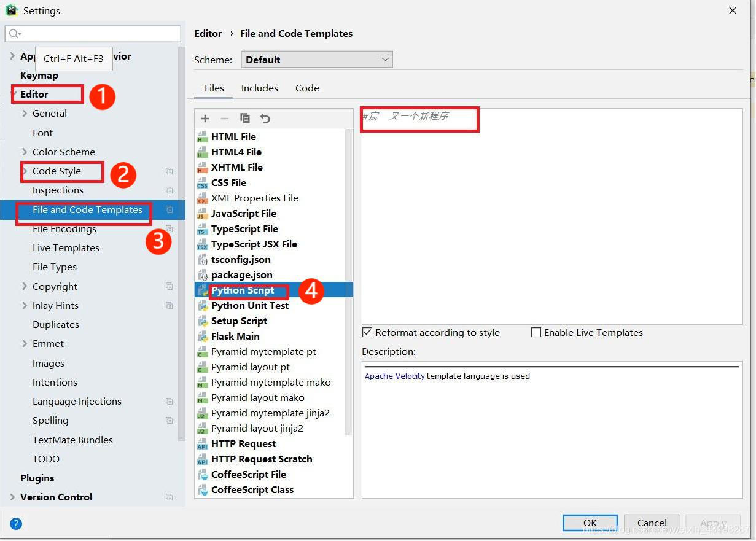756x541 pixels.
Task: Click the TypeScript File template icon
Action: click(202, 229)
